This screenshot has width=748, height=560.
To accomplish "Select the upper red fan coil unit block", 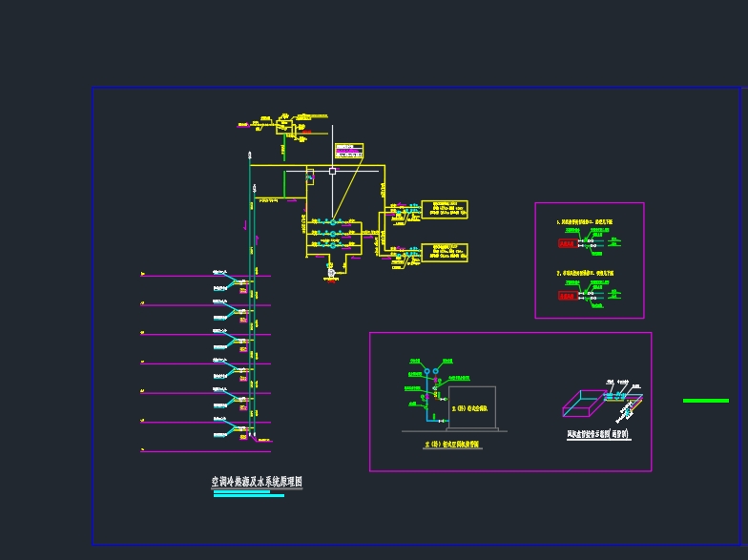I will click(x=568, y=243).
